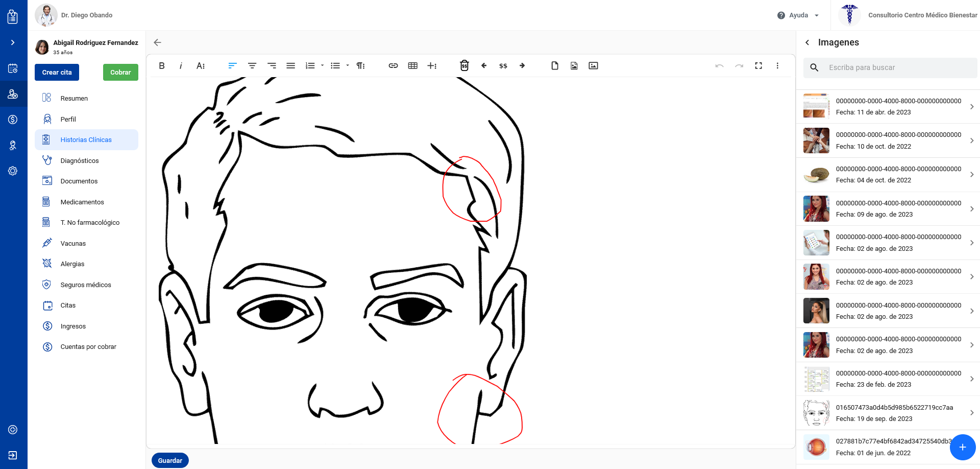This screenshot has width=980, height=469.
Task: Open the Ayuda help dropdown
Action: tap(798, 15)
